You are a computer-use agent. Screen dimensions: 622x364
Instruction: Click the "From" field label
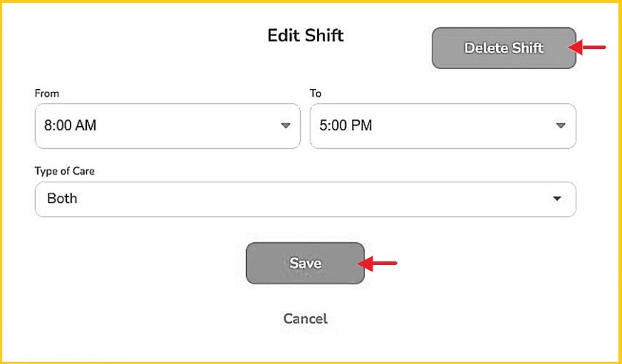[x=47, y=93]
